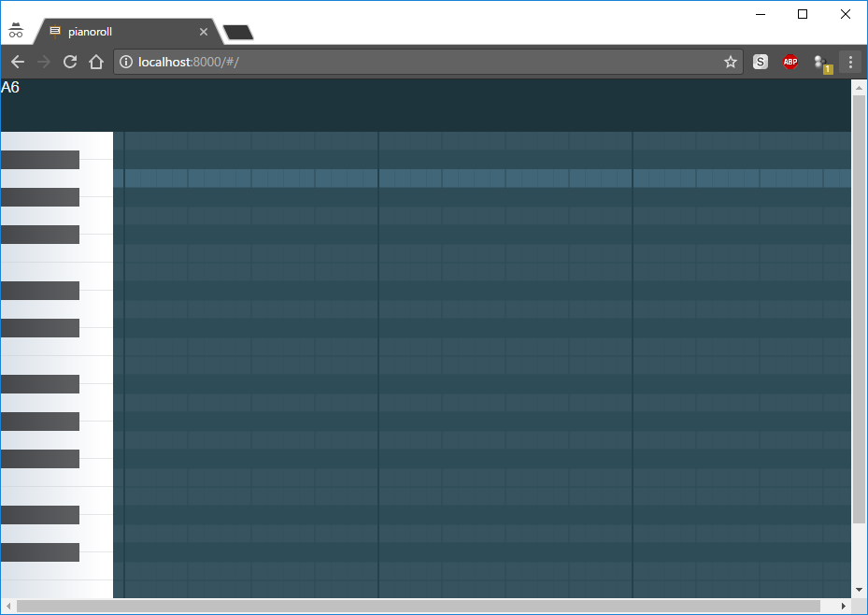Open the Chrome three-dot menu
The height and width of the screenshot is (615, 868).
[851, 62]
